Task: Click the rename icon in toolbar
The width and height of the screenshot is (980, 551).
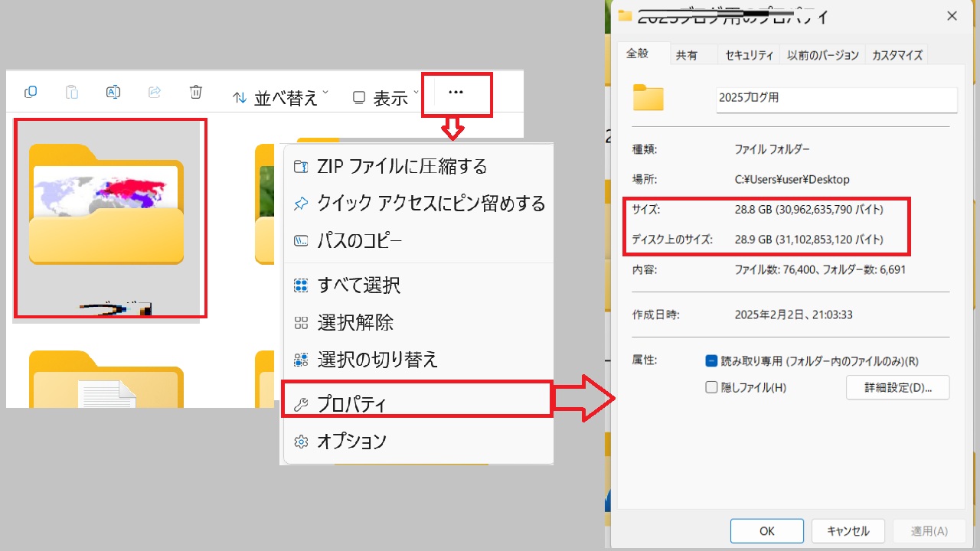Action: (113, 93)
